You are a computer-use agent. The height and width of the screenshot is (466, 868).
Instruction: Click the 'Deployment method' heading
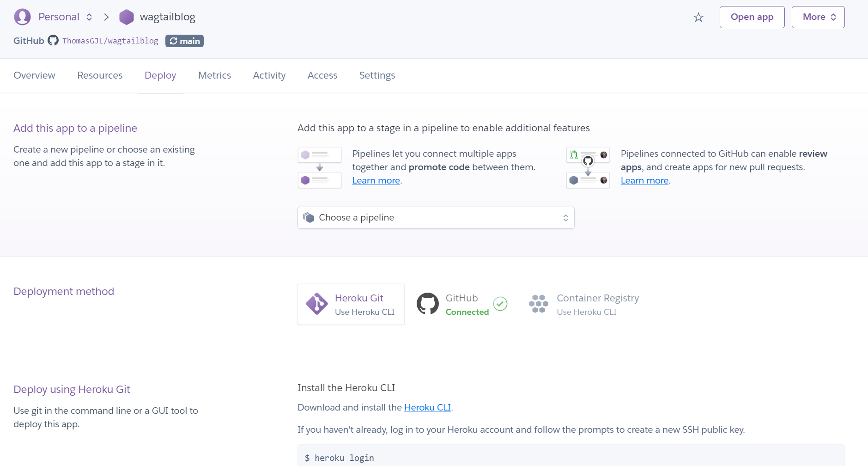click(x=64, y=291)
